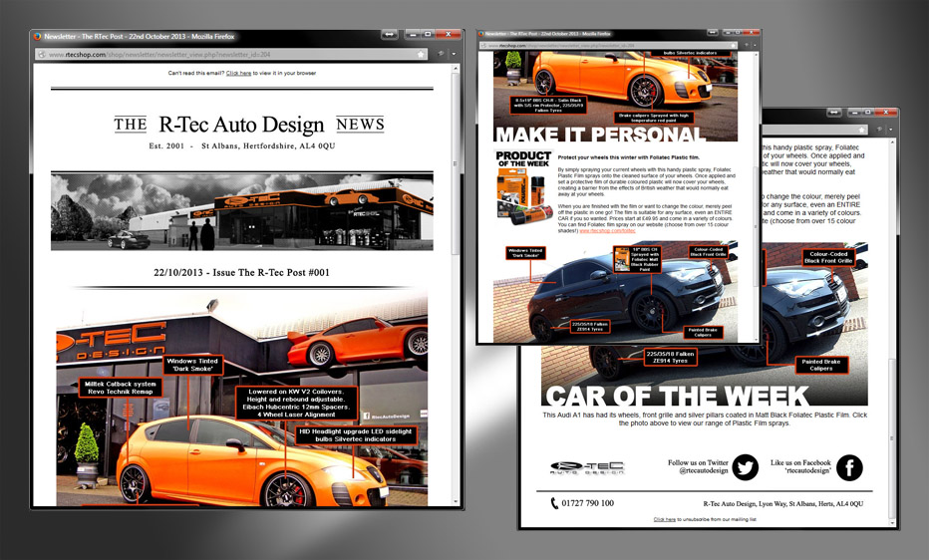Click the pin icon in the right window's toolbar

pos(879,130)
